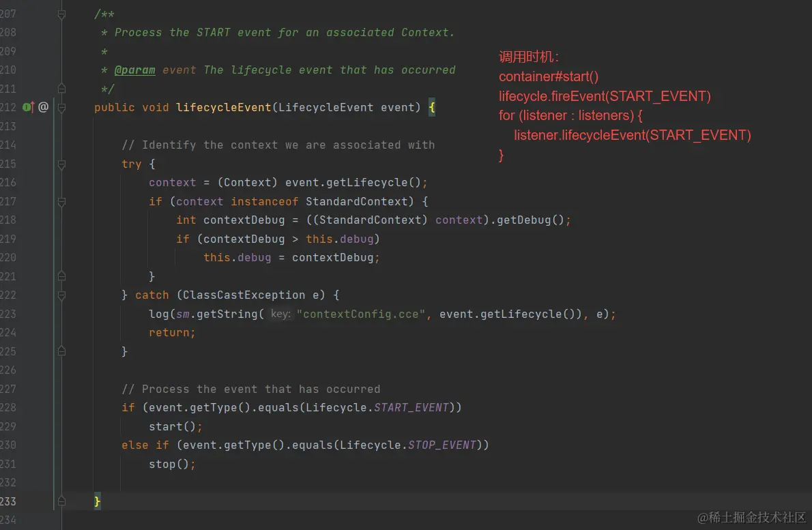The height and width of the screenshot is (530, 812).
Task: Click the 'return;' statement
Action: [173, 333]
